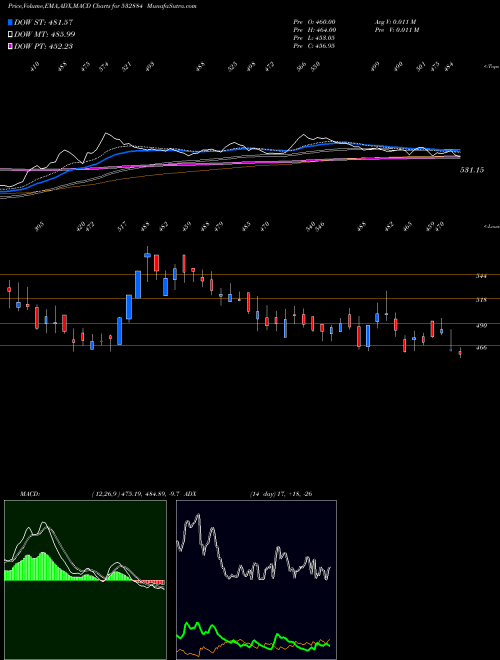The height and width of the screenshot is (660, 500).
Task: Click the 501 top value label
Action: point(421,67)
